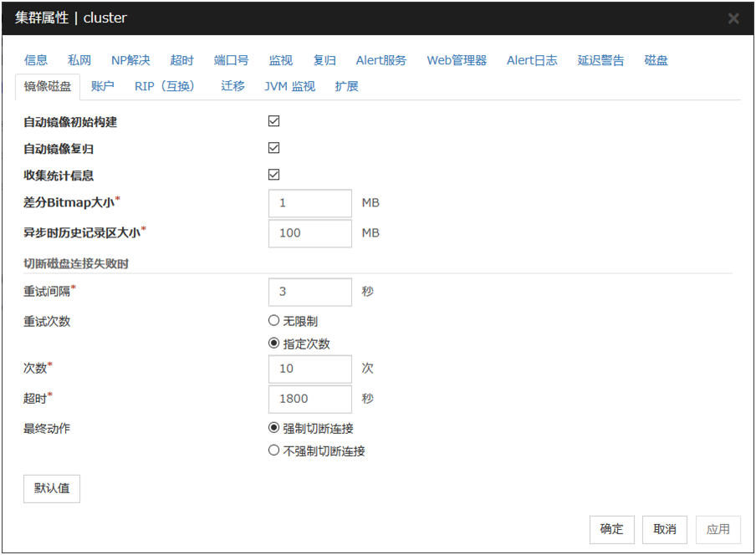The image size is (756, 555).
Task: Select the 无限制 retry option
Action: pyautogui.click(x=273, y=321)
